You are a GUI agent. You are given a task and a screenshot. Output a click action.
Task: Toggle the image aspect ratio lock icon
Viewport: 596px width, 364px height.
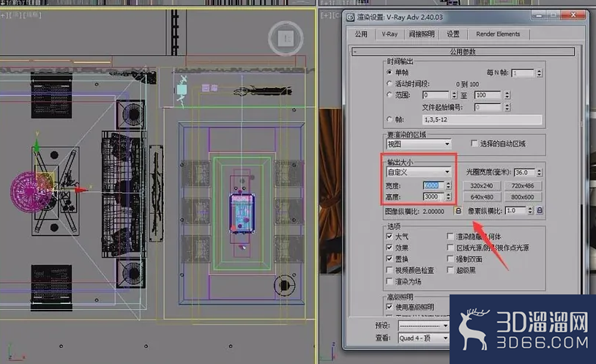[458, 211]
